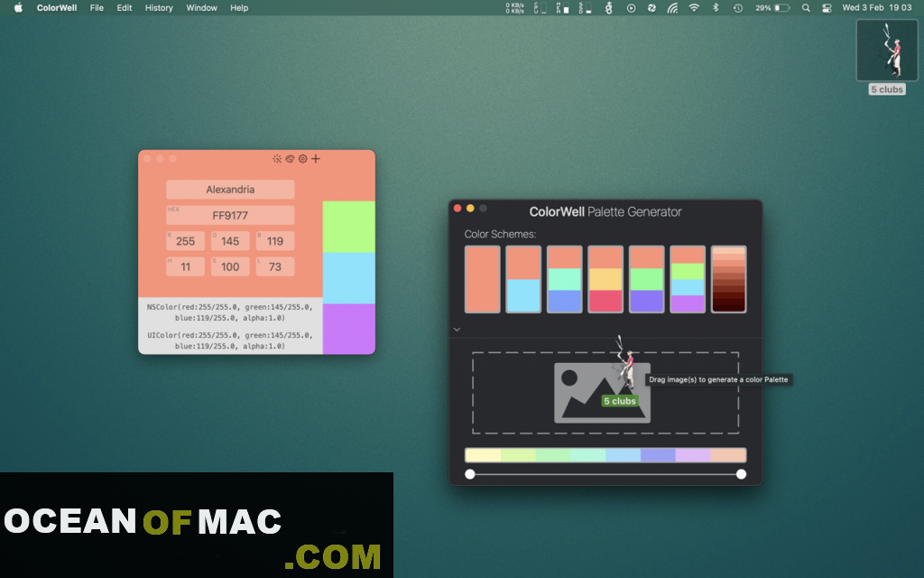Pick the peach color in palette strip
924x578 pixels.
tap(728, 455)
